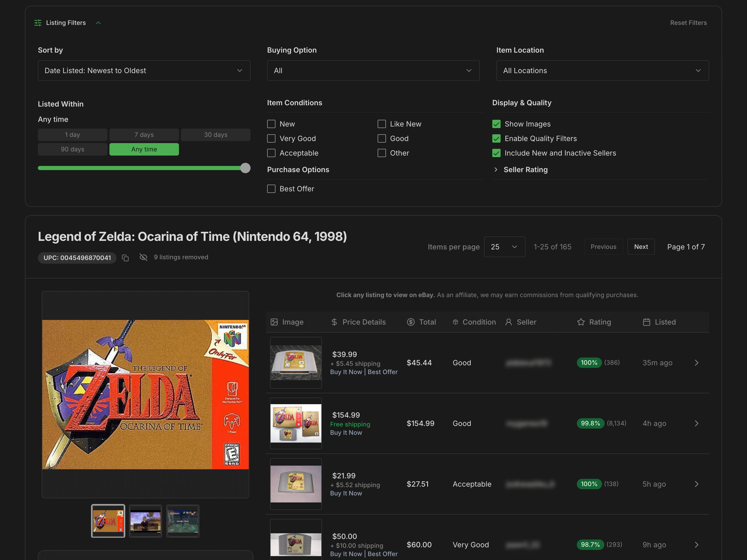Select the gameplay screenshot thumbnail below the box art
This screenshot has height=560, width=747.
(145, 521)
